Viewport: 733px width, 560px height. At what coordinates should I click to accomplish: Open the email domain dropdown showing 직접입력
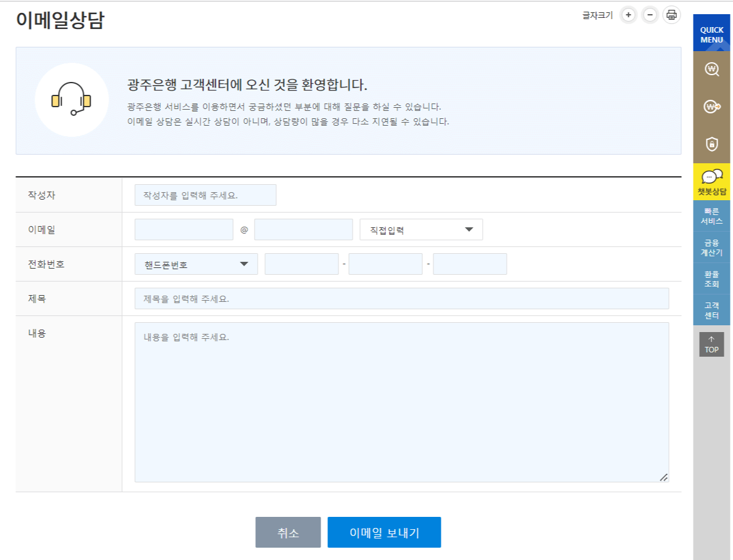tap(421, 229)
